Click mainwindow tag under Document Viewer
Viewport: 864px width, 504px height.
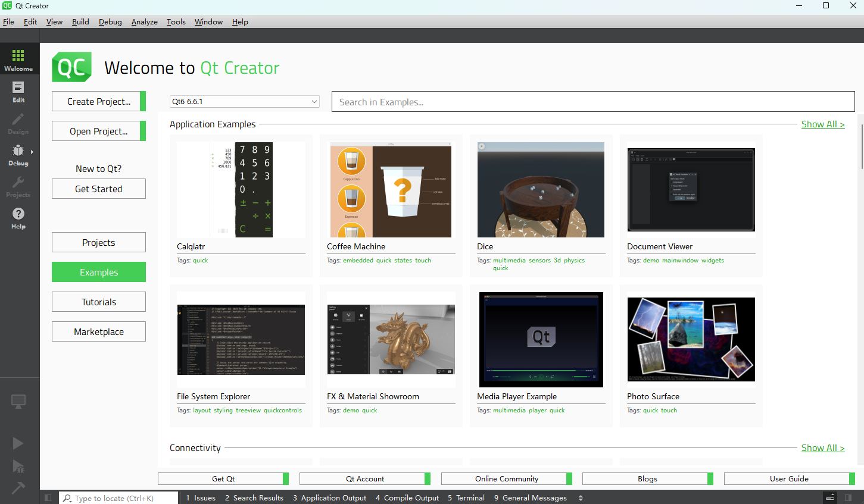tap(680, 260)
